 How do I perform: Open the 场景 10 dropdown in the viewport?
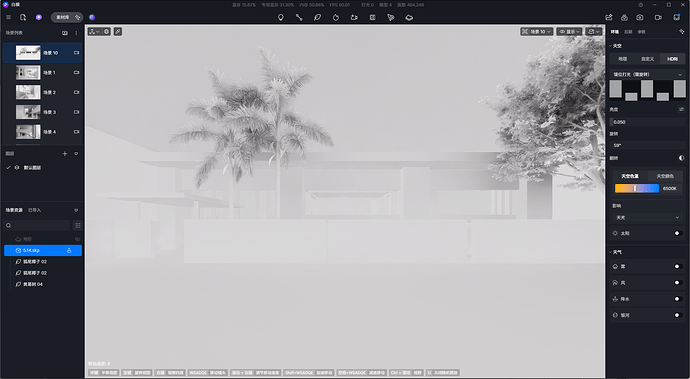pyautogui.click(x=536, y=32)
